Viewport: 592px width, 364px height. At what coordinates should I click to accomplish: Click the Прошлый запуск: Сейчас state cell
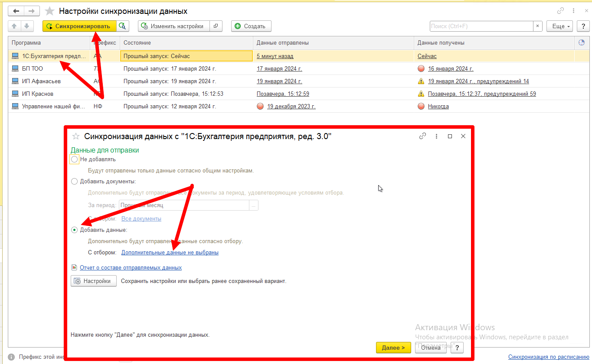click(186, 56)
